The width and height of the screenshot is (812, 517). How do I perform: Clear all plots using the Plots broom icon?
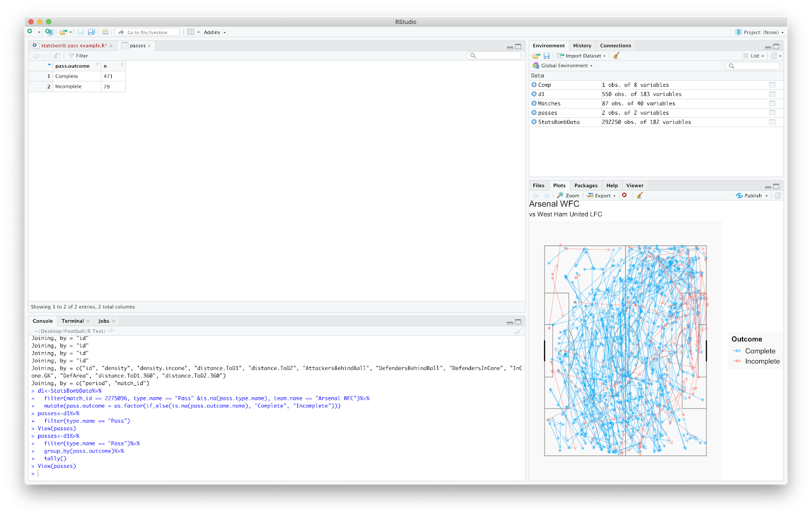640,195
